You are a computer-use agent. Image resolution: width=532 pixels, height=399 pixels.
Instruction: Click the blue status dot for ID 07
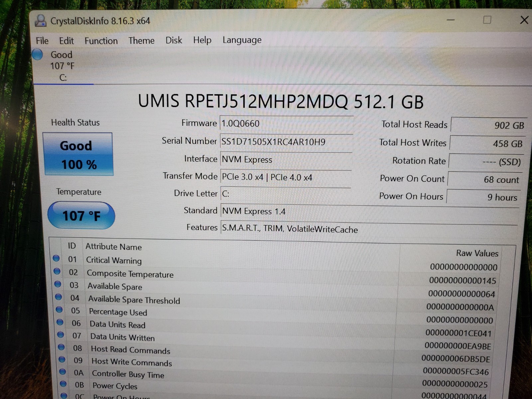(x=61, y=334)
